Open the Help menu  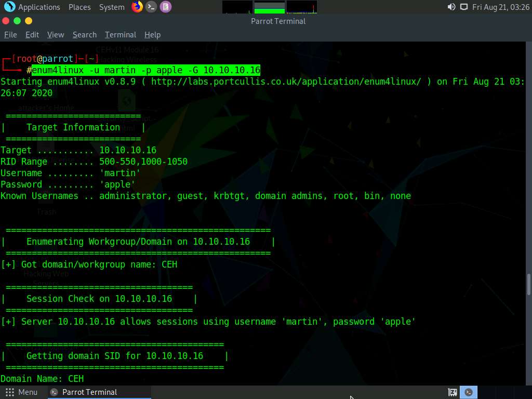(152, 35)
